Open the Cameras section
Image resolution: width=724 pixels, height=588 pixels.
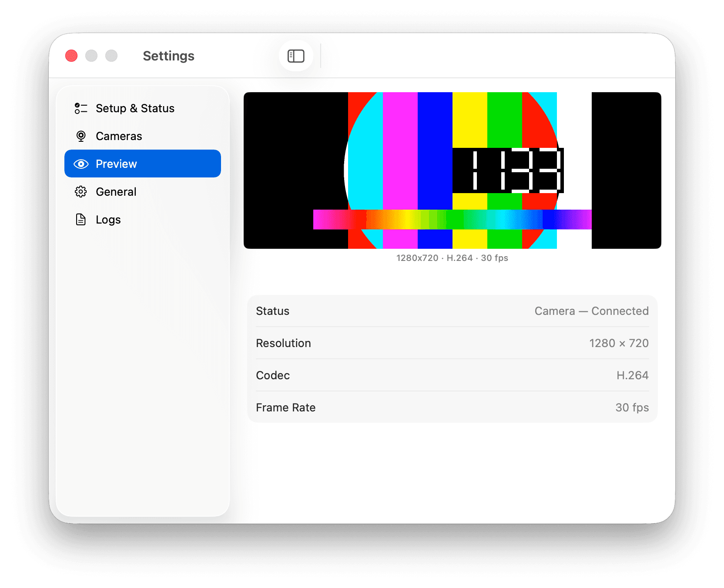[143, 136]
